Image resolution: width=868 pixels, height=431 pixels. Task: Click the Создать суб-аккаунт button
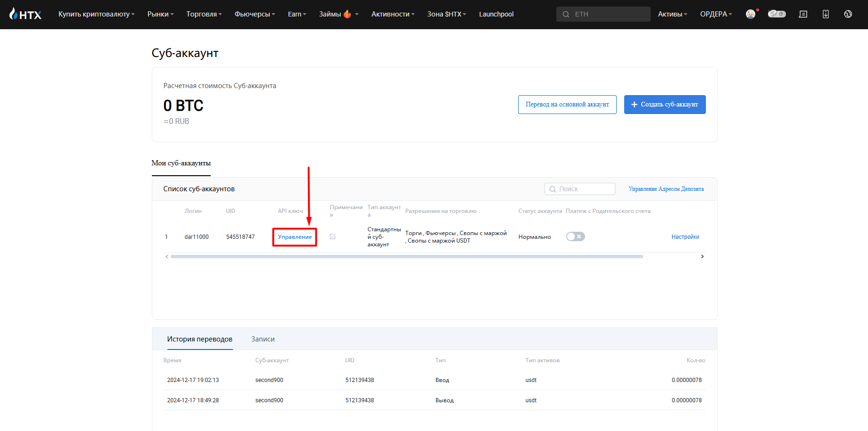665,105
